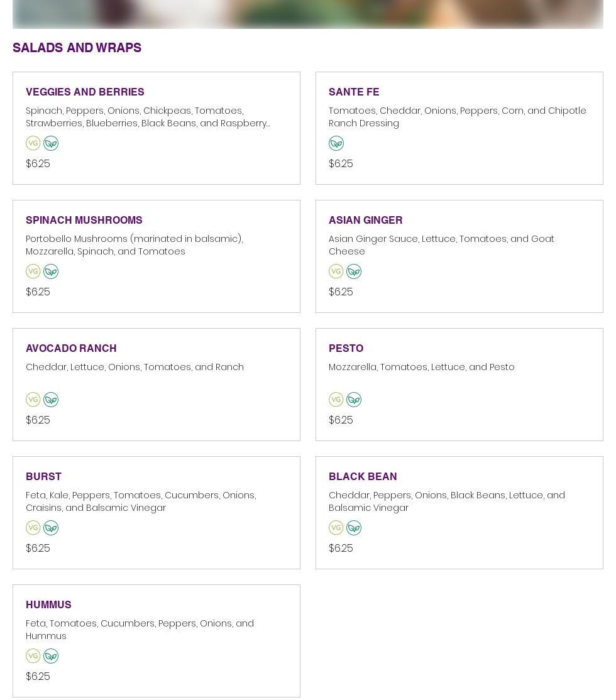Select the Asian Ginger title
The width and height of the screenshot is (616, 700).
point(365,220)
